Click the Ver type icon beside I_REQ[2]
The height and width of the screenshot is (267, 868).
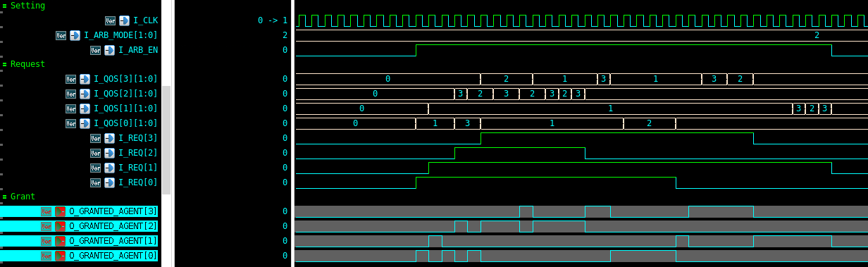coord(96,153)
